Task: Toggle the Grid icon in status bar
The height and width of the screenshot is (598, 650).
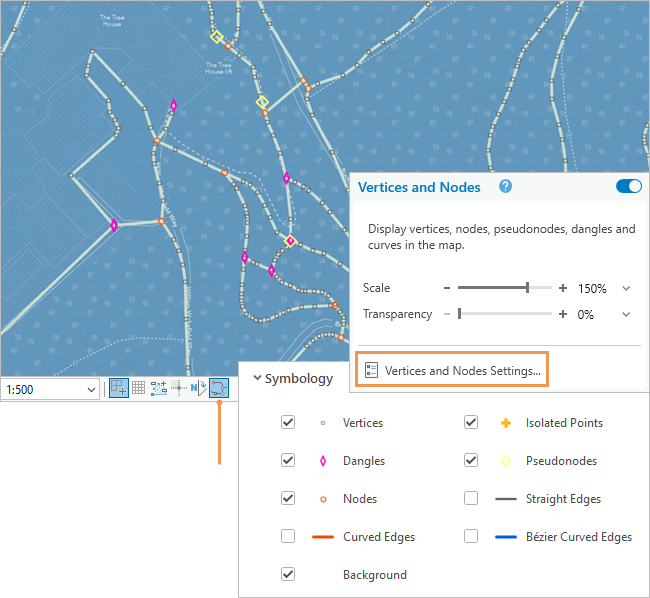Action: click(139, 388)
